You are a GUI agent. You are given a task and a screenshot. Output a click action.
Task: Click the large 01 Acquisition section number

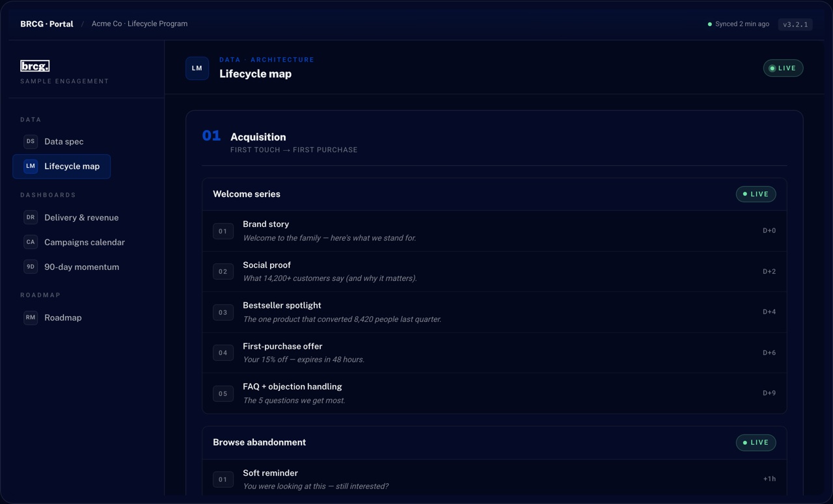coord(212,136)
